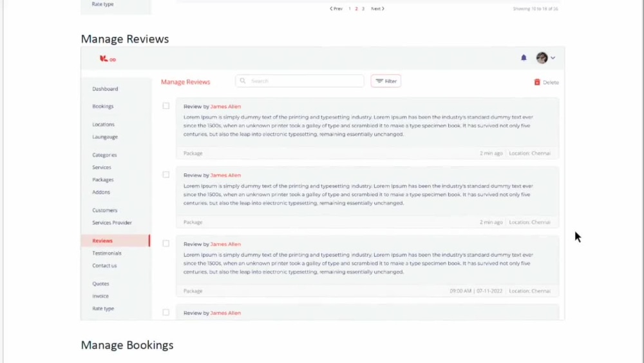The width and height of the screenshot is (644, 363).
Task: Click James Allen name in first review
Action: pos(225,106)
